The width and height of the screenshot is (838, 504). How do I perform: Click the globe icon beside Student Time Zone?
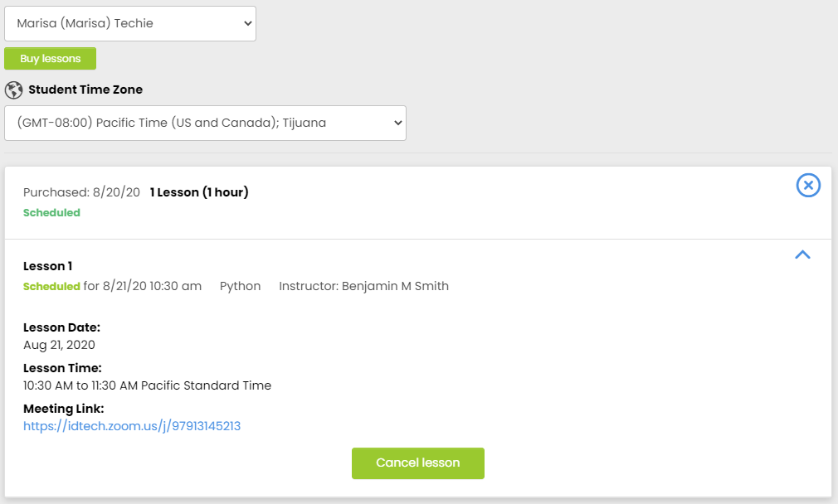coord(14,90)
